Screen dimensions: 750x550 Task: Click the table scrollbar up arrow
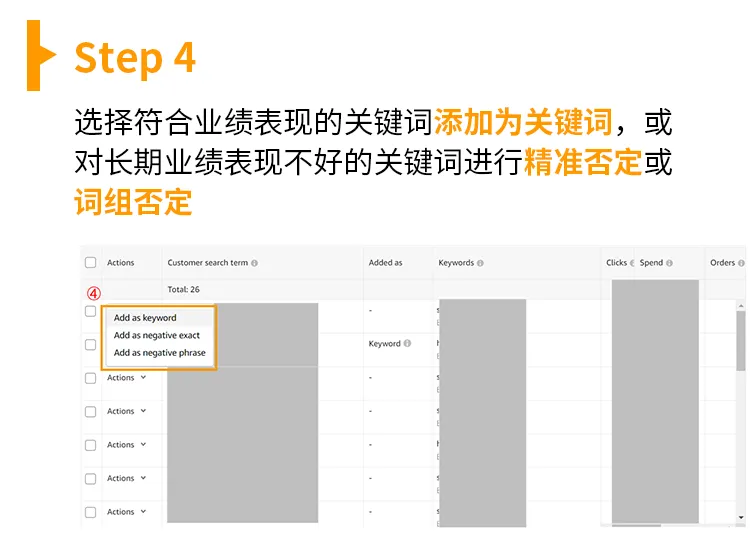[x=741, y=306]
